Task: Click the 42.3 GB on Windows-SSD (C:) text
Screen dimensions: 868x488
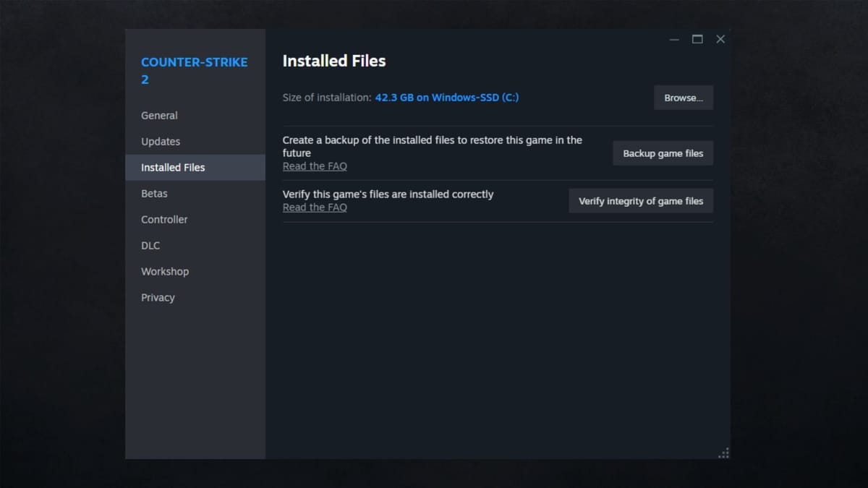Action: (446, 98)
